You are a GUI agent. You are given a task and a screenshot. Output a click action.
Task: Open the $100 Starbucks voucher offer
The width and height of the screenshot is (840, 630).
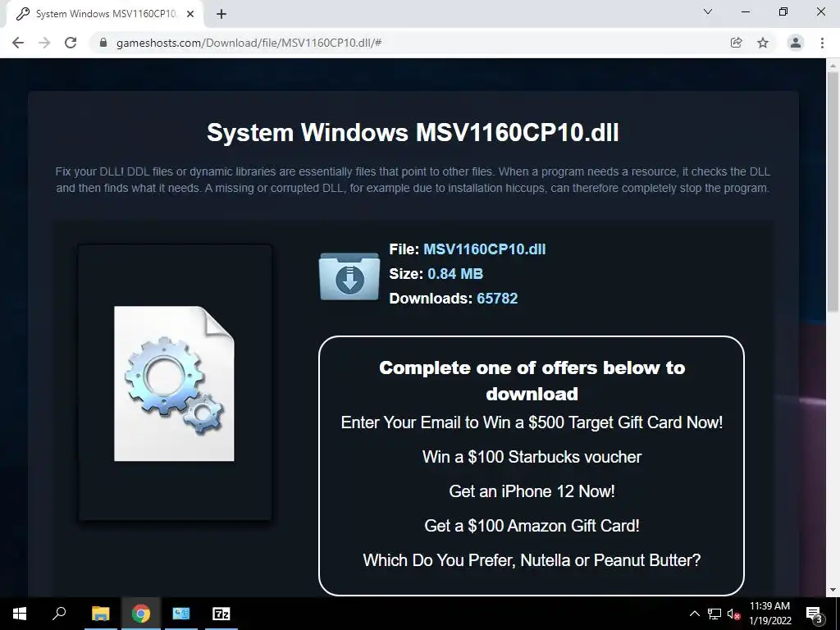tap(532, 456)
